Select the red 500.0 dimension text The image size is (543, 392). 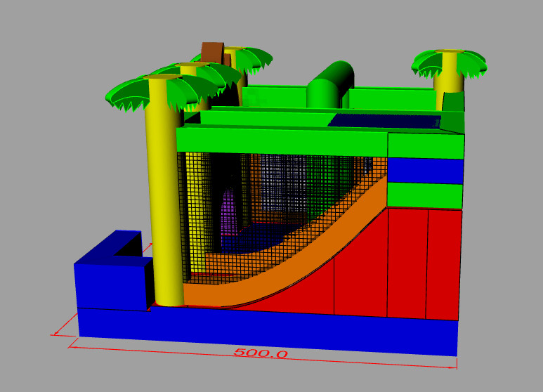261,353
